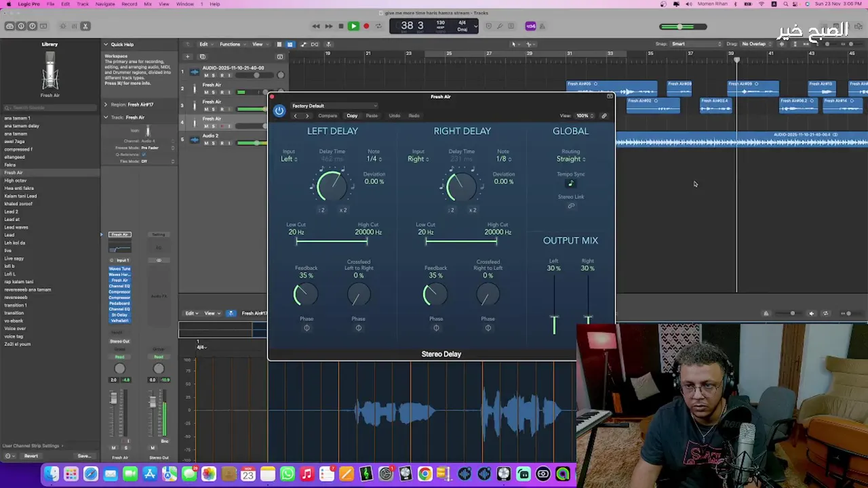The image size is (868, 488).
Task: Toggle the Tempo Sync note button
Action: tap(570, 183)
